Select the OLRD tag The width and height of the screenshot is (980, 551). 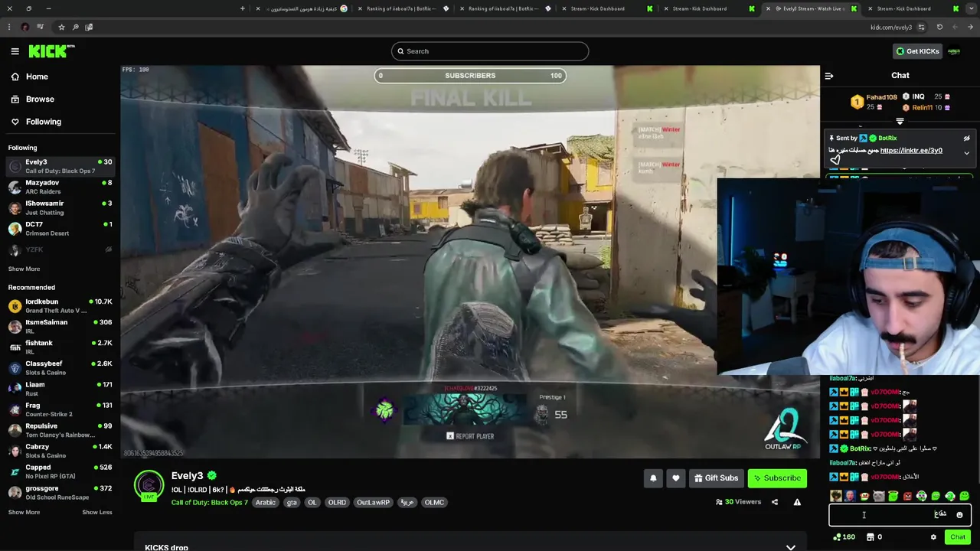[x=337, y=503]
